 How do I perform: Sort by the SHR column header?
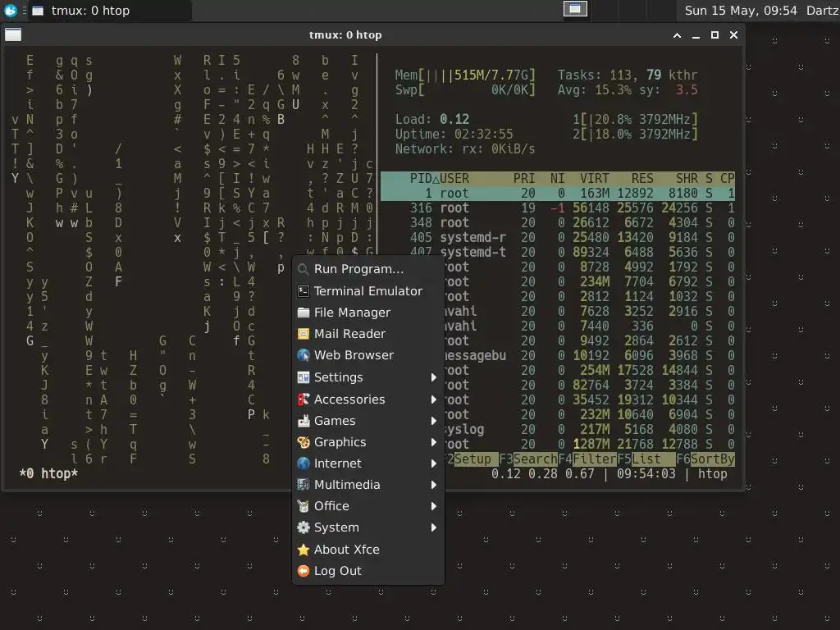pos(687,178)
